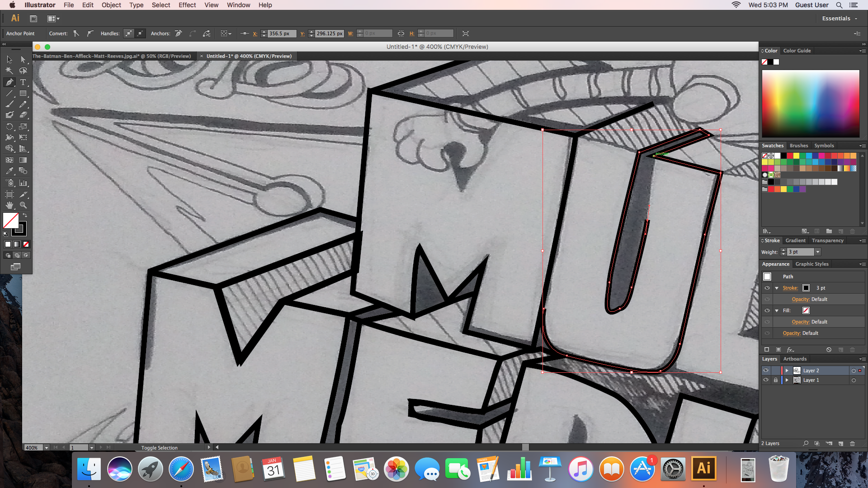The width and height of the screenshot is (868, 488).
Task: Unlock Layer 1 via lock icon
Action: click(776, 380)
